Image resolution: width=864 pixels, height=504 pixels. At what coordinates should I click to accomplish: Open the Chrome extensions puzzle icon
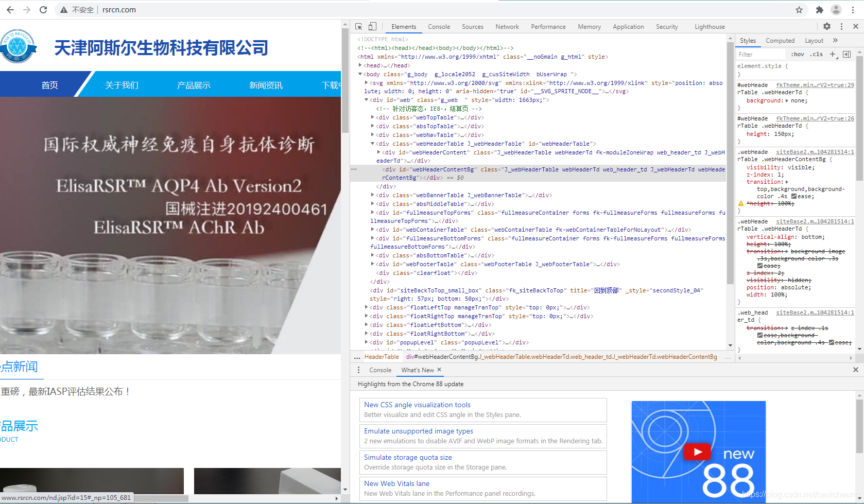tap(820, 10)
